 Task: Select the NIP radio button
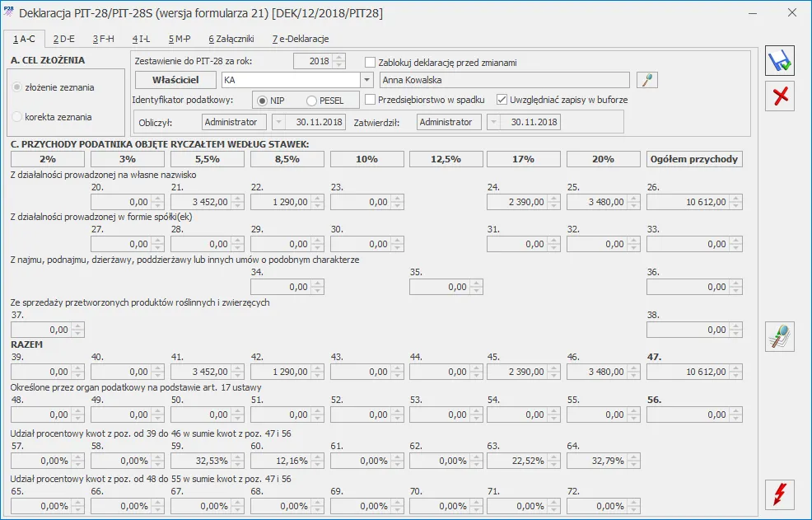262,101
